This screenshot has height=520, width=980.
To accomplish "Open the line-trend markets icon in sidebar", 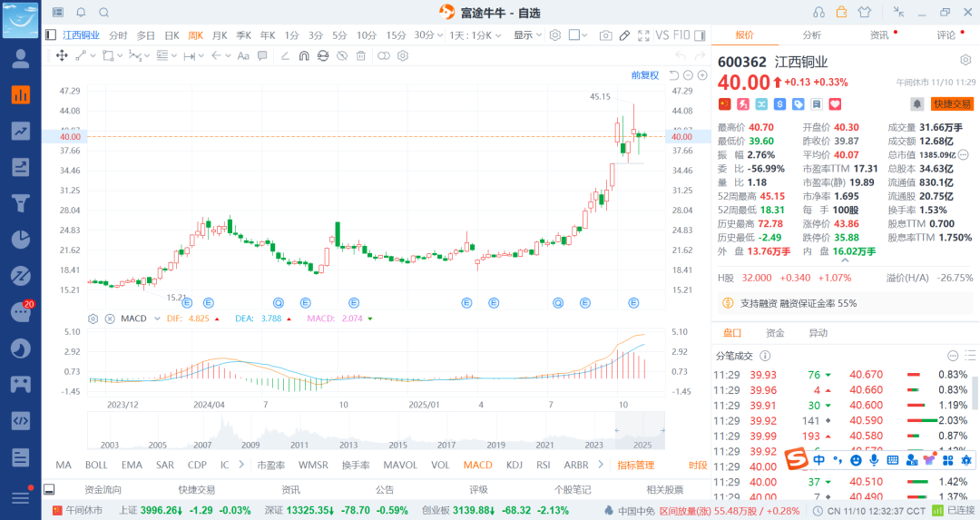I will pyautogui.click(x=21, y=132).
